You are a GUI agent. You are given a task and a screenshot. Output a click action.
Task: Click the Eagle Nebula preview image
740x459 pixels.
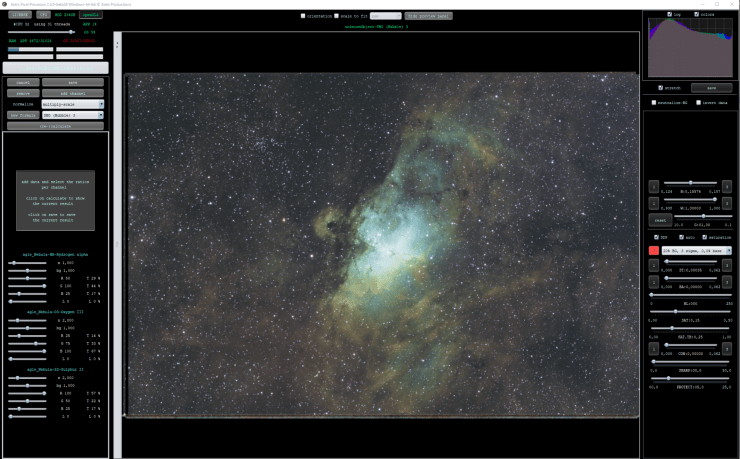click(x=382, y=245)
